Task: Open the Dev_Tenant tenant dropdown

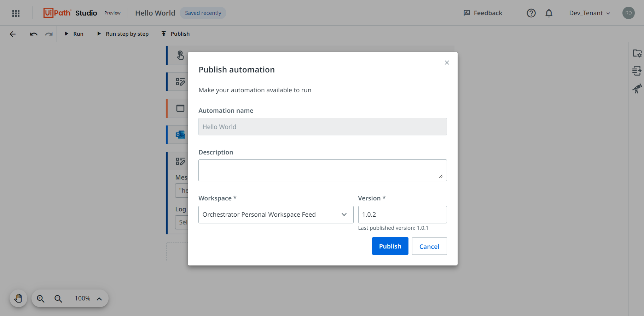Action: 589,13
